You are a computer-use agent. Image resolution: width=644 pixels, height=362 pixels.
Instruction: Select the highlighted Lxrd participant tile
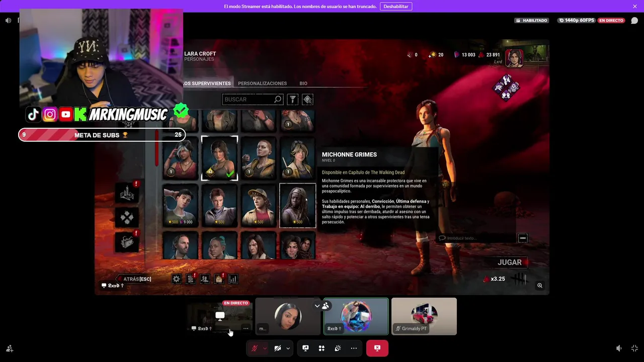click(x=356, y=316)
